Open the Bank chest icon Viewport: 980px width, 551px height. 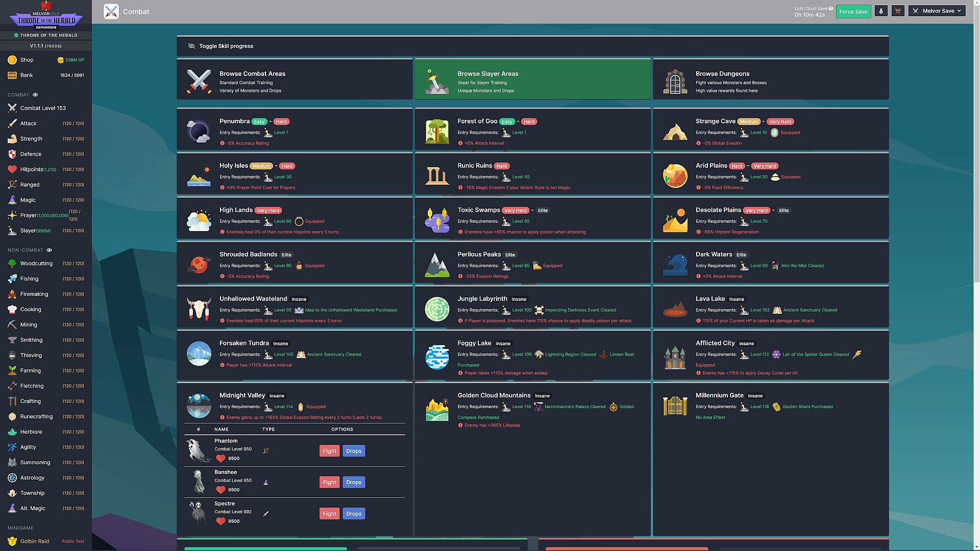tap(12, 76)
